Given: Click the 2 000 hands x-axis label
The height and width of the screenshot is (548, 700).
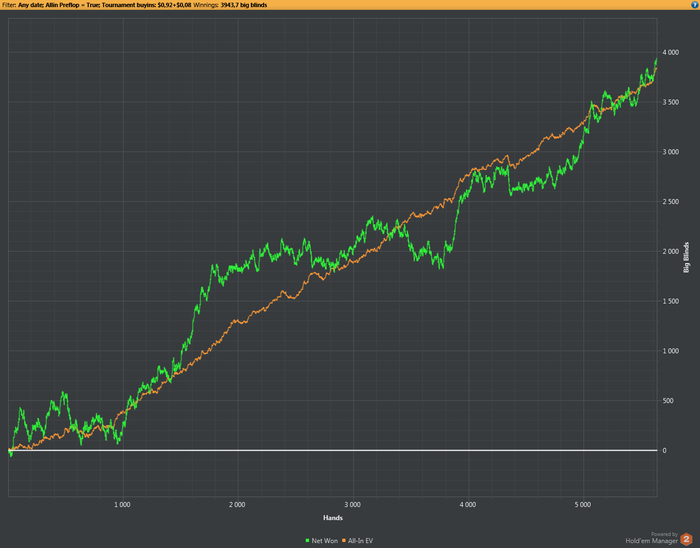Looking at the screenshot, I should coord(237,505).
